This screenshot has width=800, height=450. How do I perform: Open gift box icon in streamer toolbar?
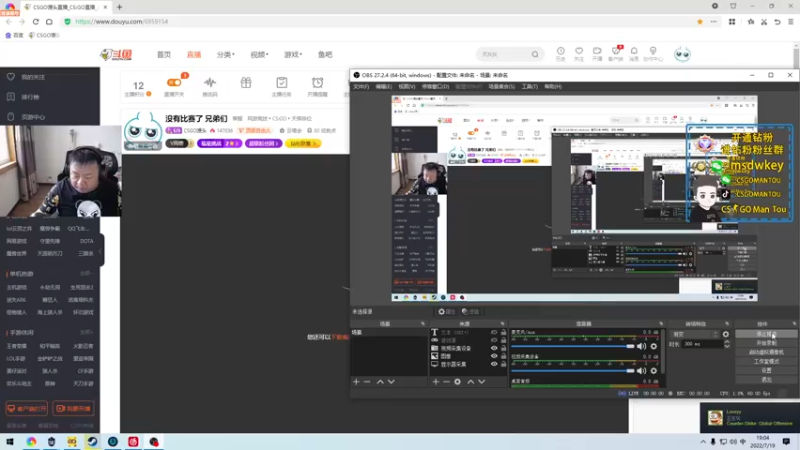[x=246, y=83]
